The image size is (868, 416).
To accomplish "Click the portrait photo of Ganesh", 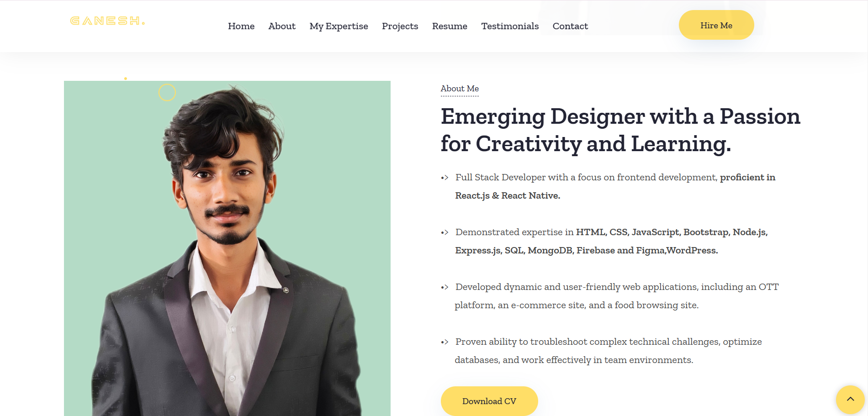I will (x=227, y=248).
